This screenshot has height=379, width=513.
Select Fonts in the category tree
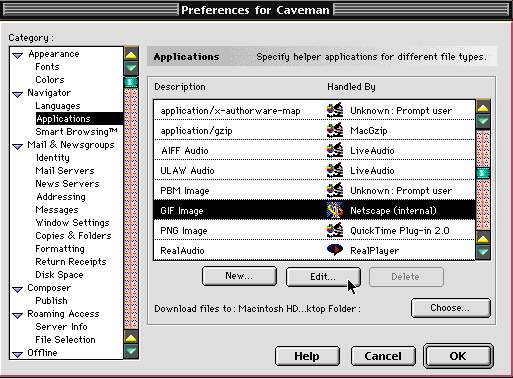(47, 67)
